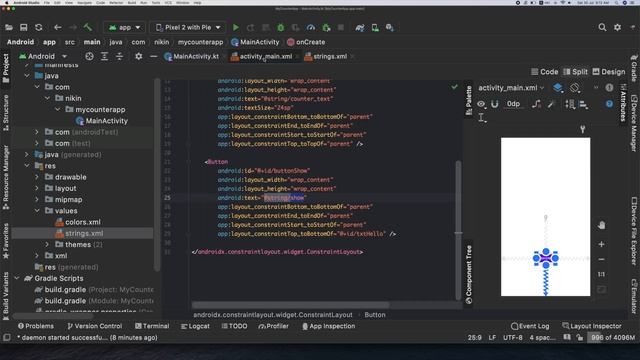
Task: Expand the drawable folder
Action: click(x=37, y=177)
